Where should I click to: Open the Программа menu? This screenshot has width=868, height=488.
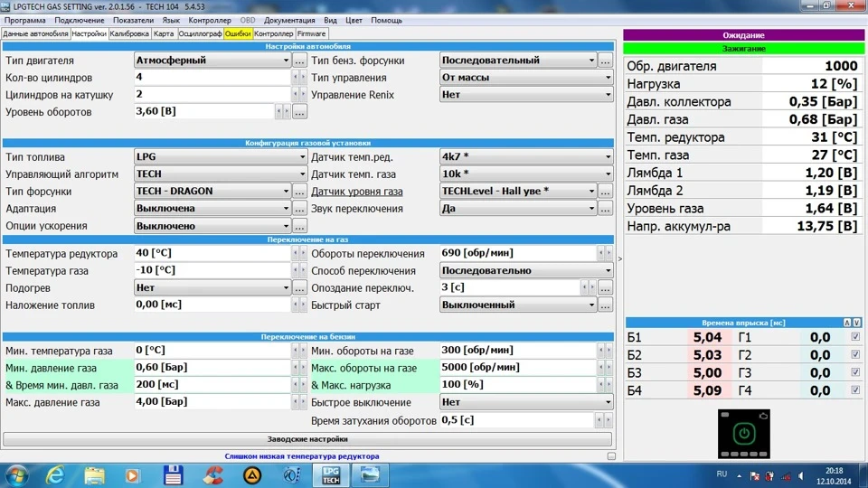tap(25, 21)
